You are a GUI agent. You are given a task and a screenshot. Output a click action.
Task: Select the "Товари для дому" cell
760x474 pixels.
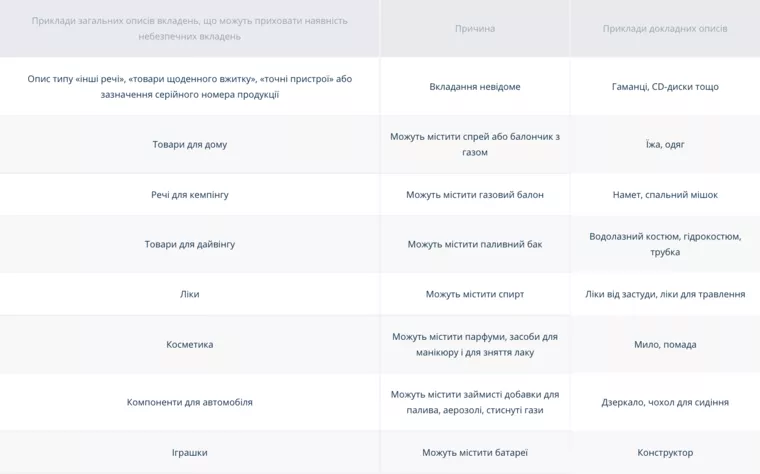[x=190, y=144]
